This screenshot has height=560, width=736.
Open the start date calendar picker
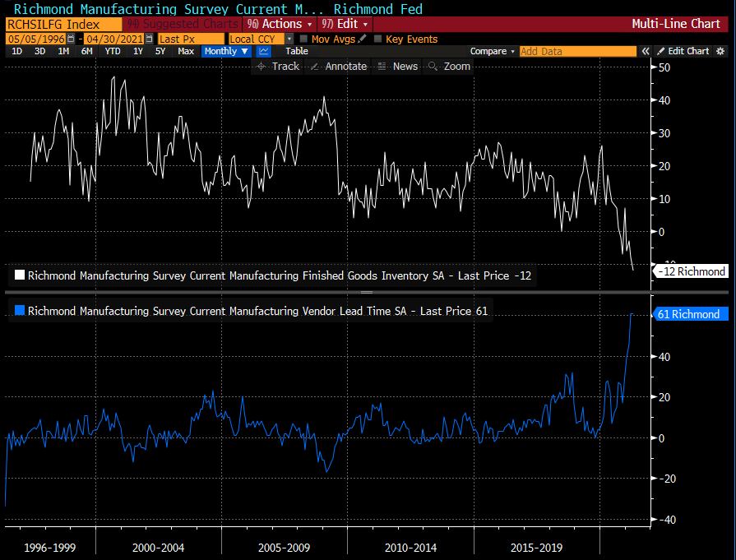71,39
